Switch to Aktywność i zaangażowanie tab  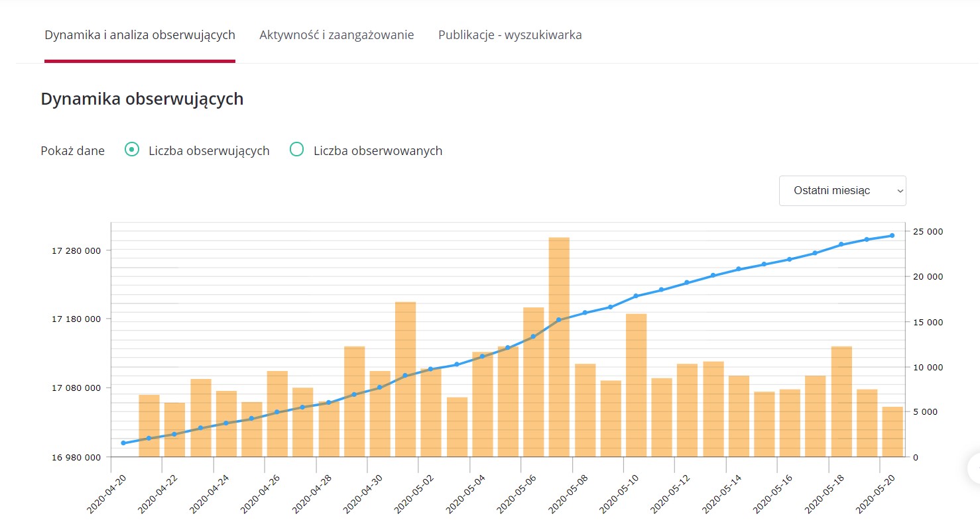336,35
